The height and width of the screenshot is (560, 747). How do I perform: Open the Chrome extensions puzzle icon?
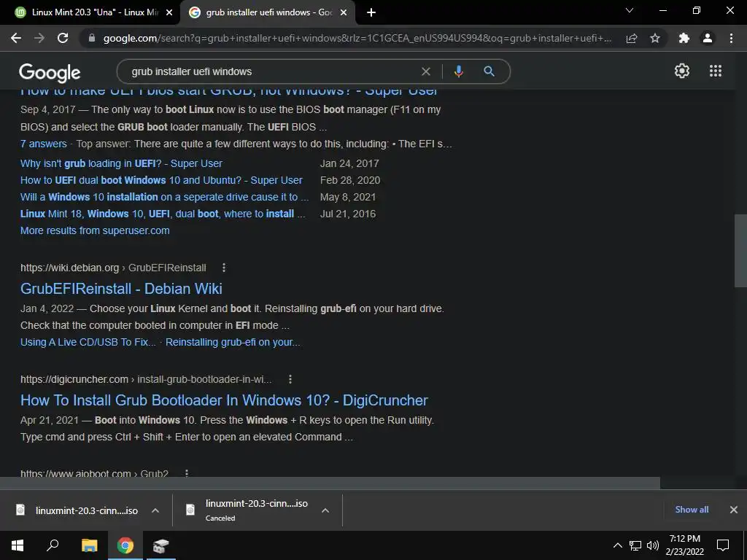[684, 38]
